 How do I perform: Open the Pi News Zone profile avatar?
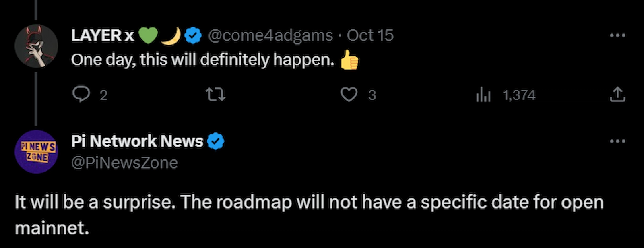pyautogui.click(x=36, y=151)
